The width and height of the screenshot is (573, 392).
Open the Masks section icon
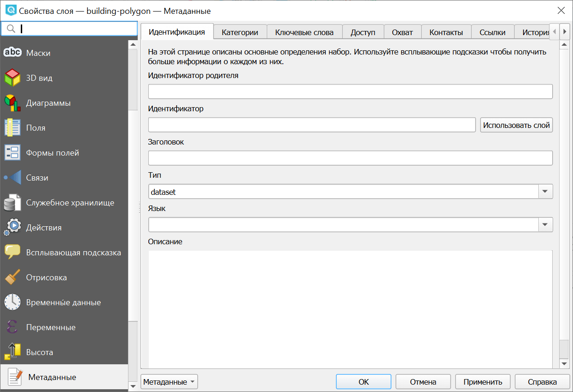click(x=12, y=53)
